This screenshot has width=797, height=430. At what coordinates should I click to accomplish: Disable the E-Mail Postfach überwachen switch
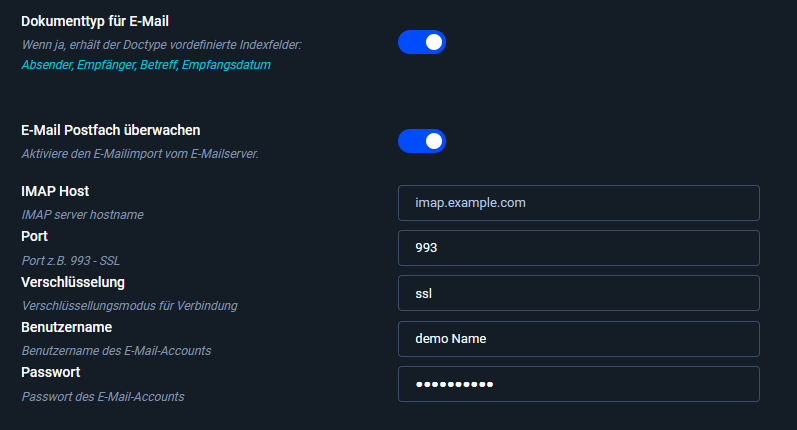point(421,141)
